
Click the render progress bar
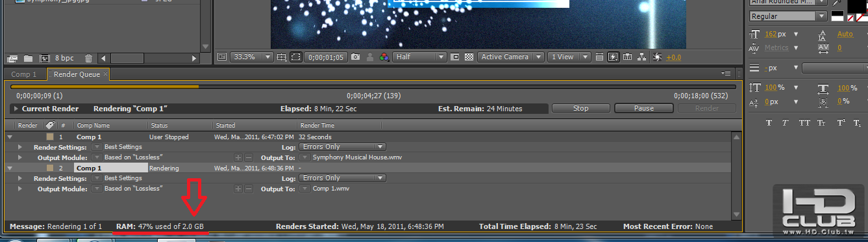[x=373, y=87]
